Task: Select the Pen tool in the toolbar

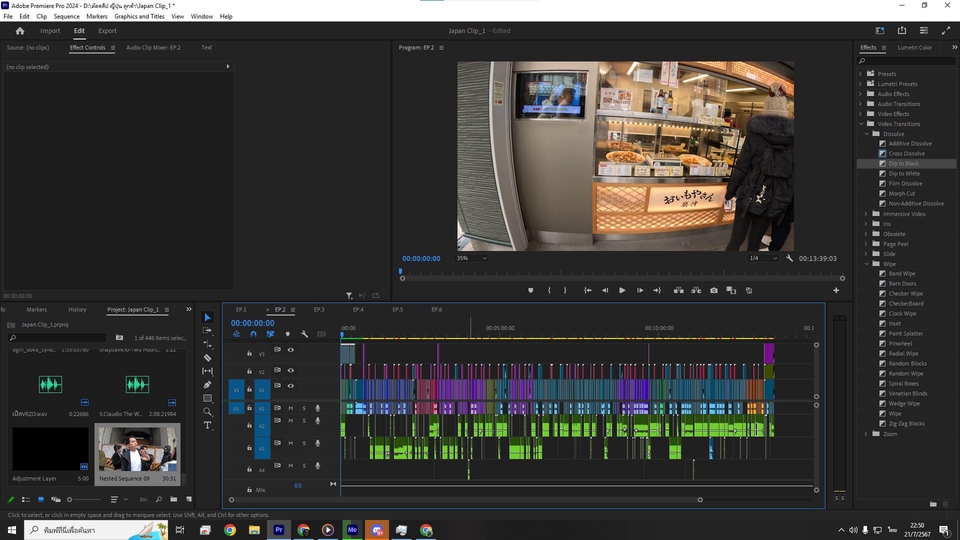Action: click(x=207, y=384)
